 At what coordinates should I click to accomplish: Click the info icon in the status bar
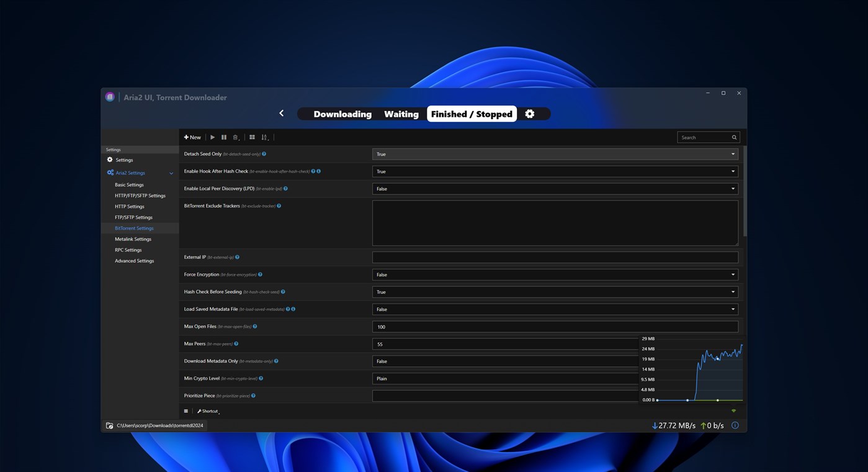pos(735,425)
